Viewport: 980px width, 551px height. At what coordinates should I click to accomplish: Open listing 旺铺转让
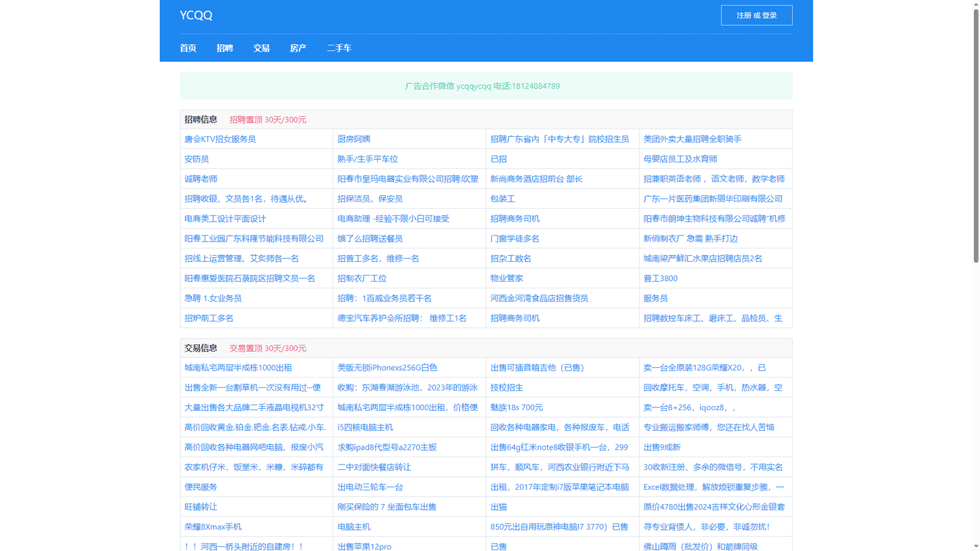(201, 507)
